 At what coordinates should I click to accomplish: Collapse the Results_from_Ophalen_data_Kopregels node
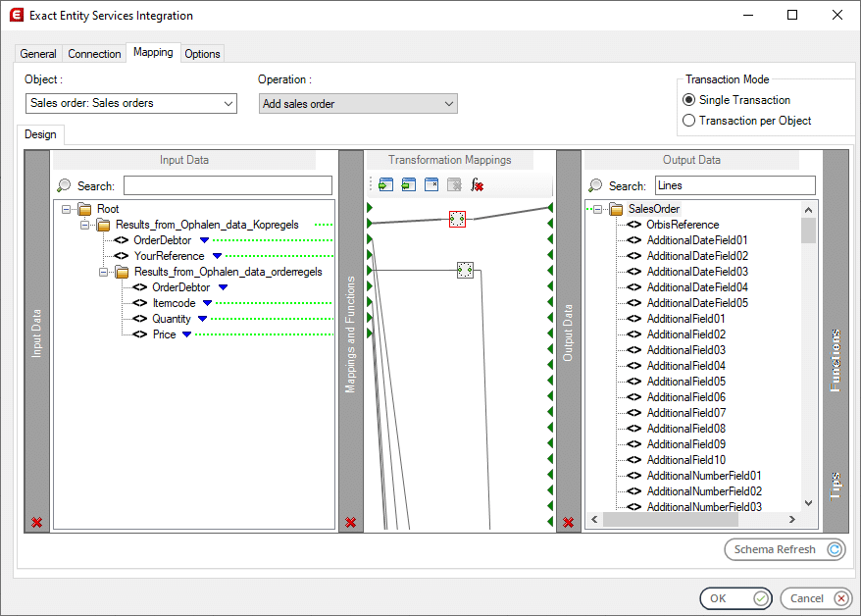pyautogui.click(x=85, y=225)
